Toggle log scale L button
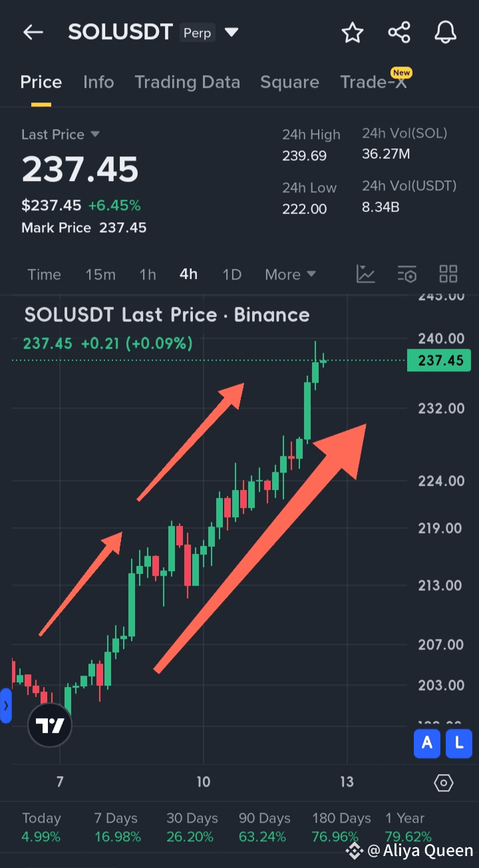Image resolution: width=479 pixels, height=868 pixels. tap(459, 744)
